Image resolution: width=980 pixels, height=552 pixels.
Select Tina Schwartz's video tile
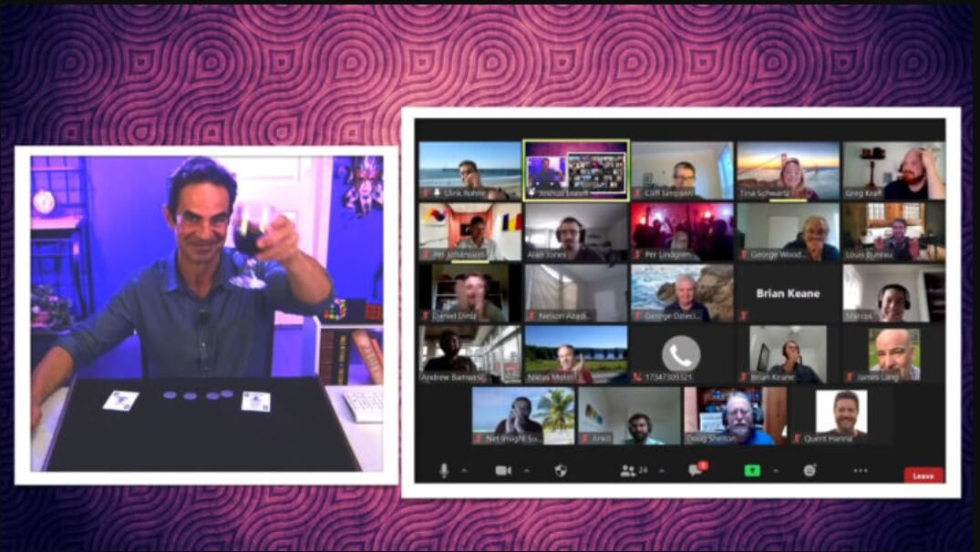click(x=788, y=169)
